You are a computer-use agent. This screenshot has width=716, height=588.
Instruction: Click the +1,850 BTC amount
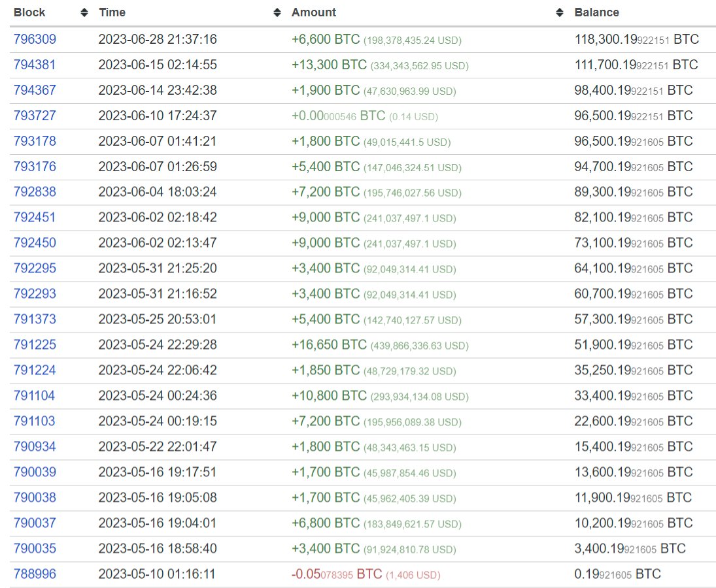pyautogui.click(x=326, y=370)
